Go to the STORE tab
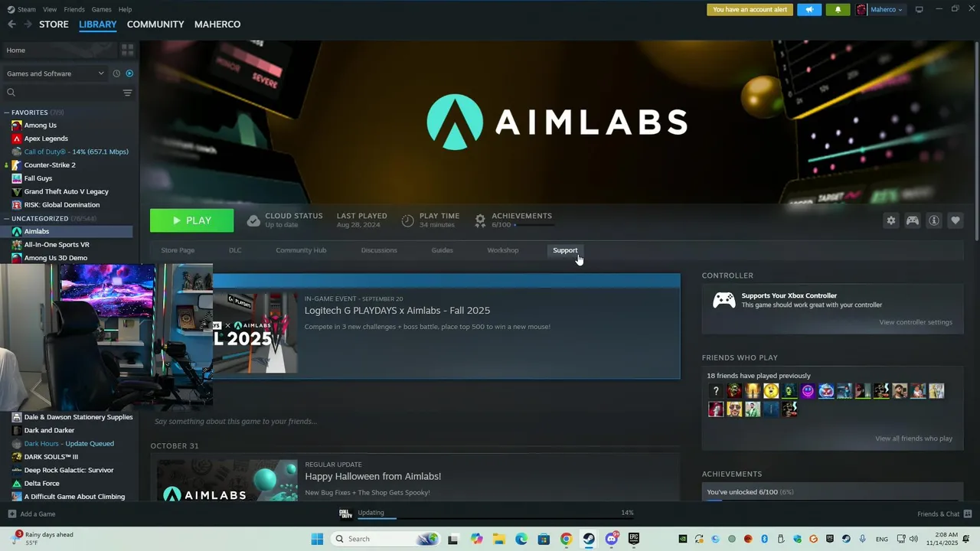 (x=54, y=24)
